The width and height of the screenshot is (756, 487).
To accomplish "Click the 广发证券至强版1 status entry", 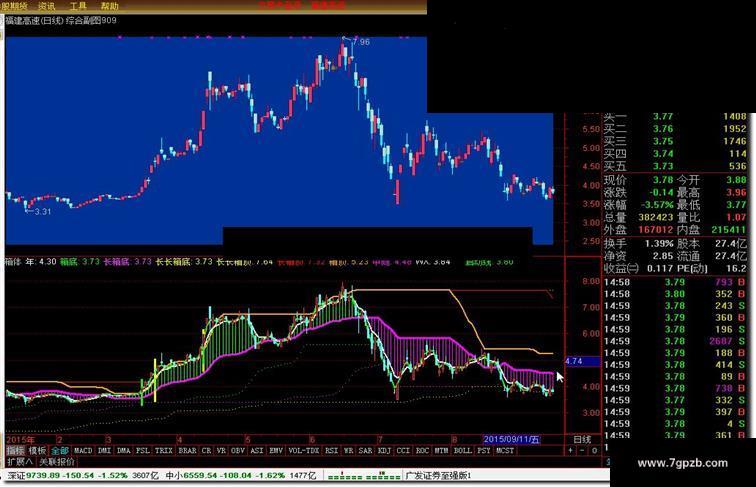I will [x=438, y=476].
